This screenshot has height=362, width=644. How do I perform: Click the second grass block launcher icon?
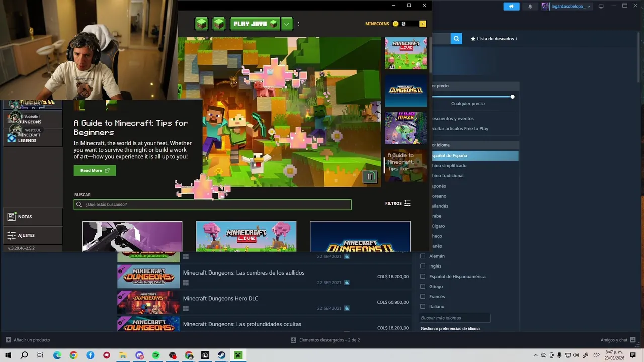[219, 24]
